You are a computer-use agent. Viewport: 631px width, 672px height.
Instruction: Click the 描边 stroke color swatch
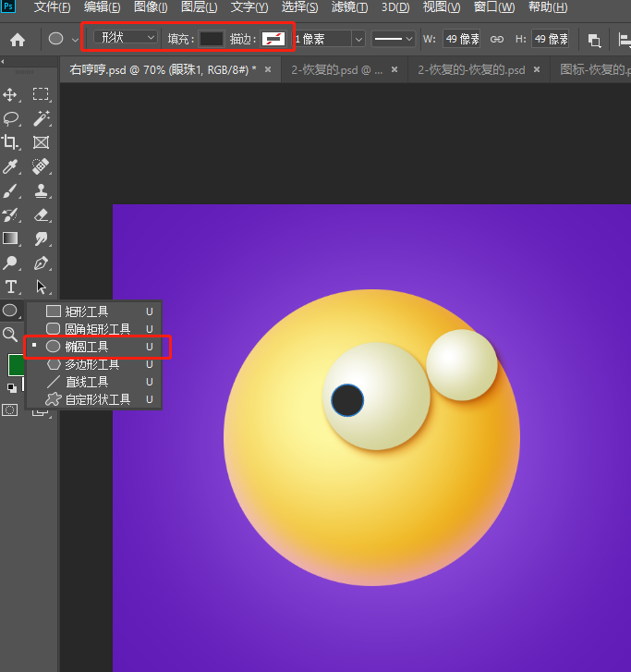[273, 39]
